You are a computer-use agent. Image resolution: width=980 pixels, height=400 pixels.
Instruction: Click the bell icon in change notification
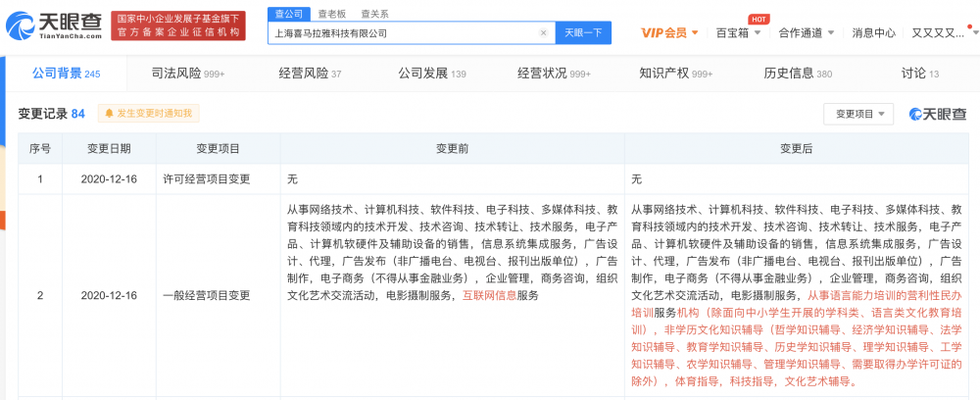(x=110, y=113)
